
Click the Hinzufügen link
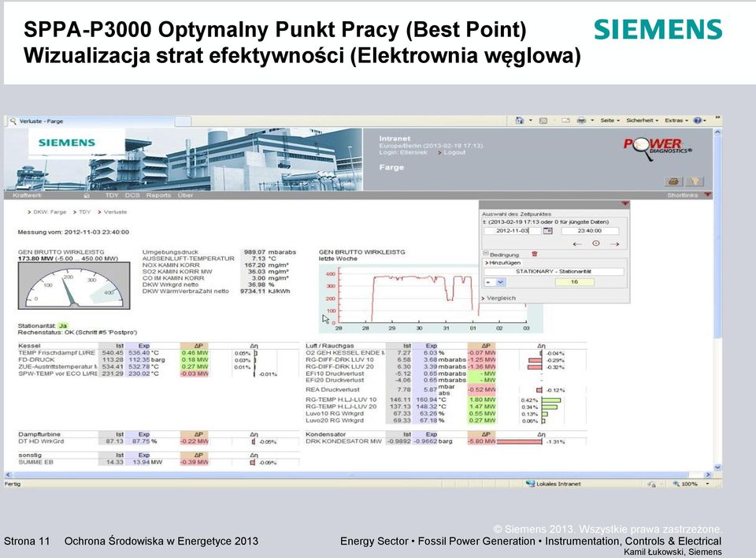[503, 263]
